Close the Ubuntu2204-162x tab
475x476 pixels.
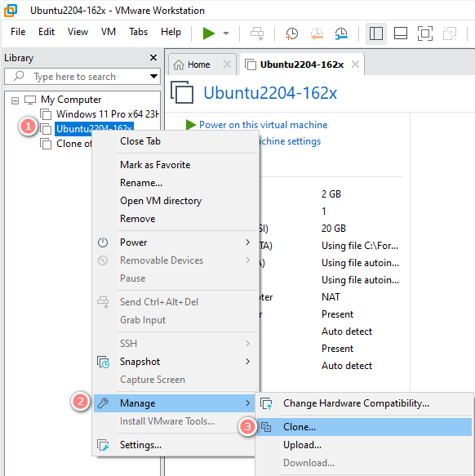(355, 65)
